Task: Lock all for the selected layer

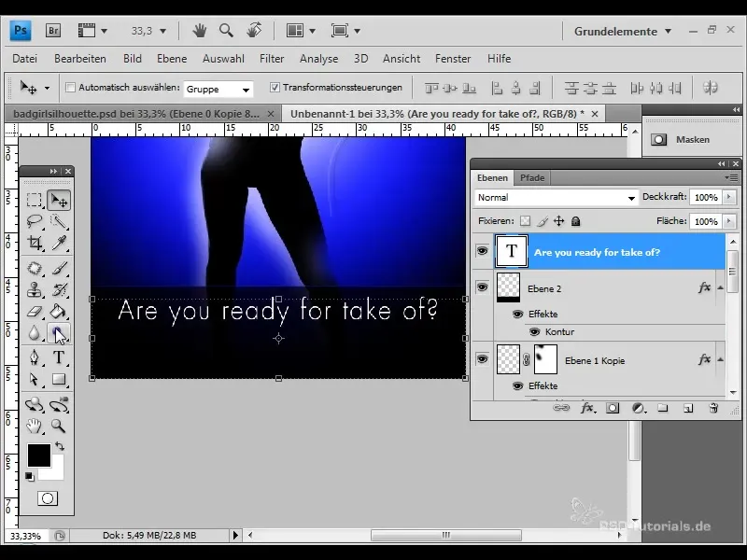Action: coord(575,221)
